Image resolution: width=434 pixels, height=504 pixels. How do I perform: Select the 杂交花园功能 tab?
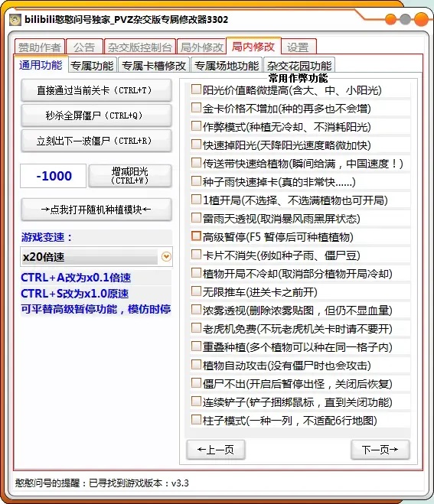(299, 66)
